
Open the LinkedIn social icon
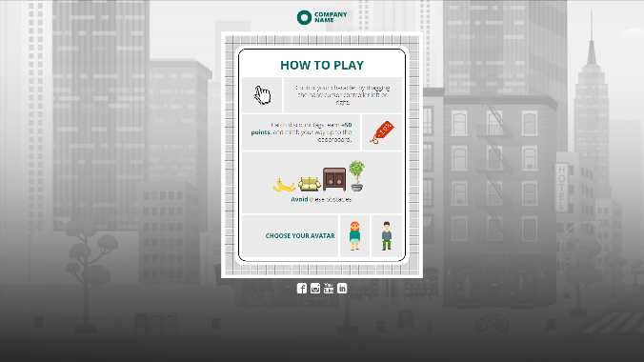coord(342,289)
